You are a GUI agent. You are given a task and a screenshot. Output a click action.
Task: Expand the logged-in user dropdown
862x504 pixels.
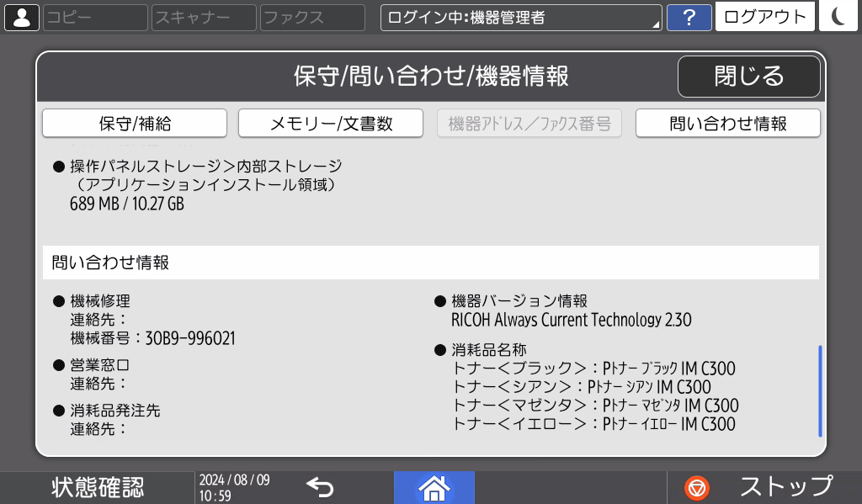click(521, 18)
